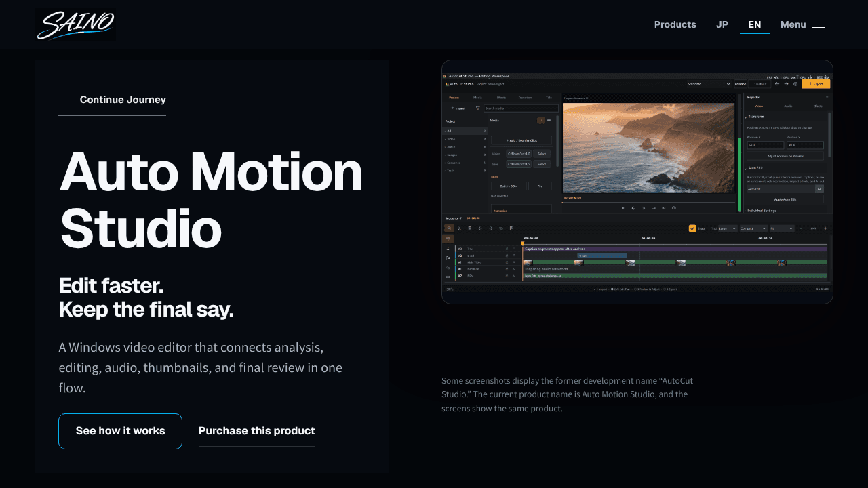The width and height of the screenshot is (868, 488).
Task: Mute the A1 Narration track
Action: (514, 269)
